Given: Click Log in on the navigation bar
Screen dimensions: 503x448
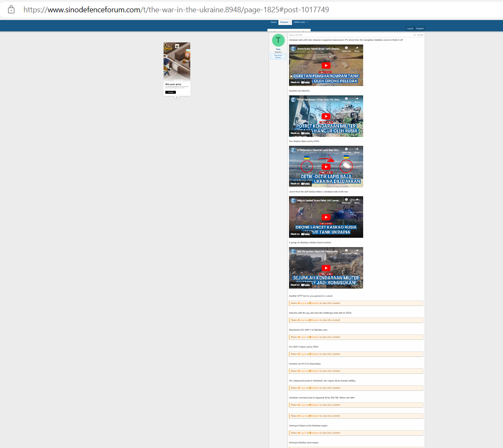Looking at the screenshot, I should [410, 28].
